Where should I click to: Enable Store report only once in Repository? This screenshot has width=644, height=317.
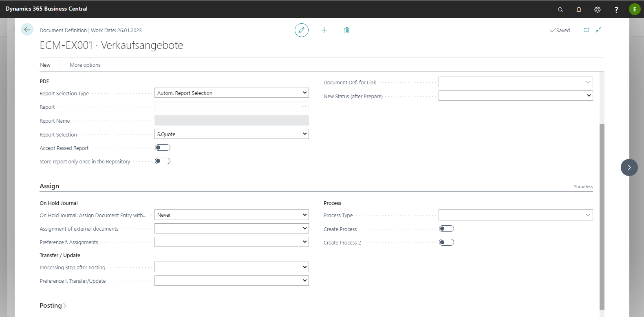click(x=163, y=161)
